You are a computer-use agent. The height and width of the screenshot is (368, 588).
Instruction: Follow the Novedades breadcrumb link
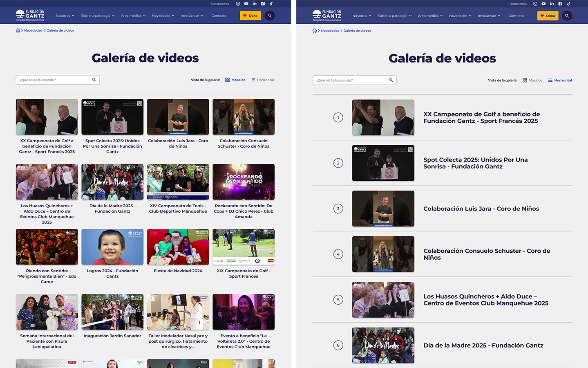[33, 30]
